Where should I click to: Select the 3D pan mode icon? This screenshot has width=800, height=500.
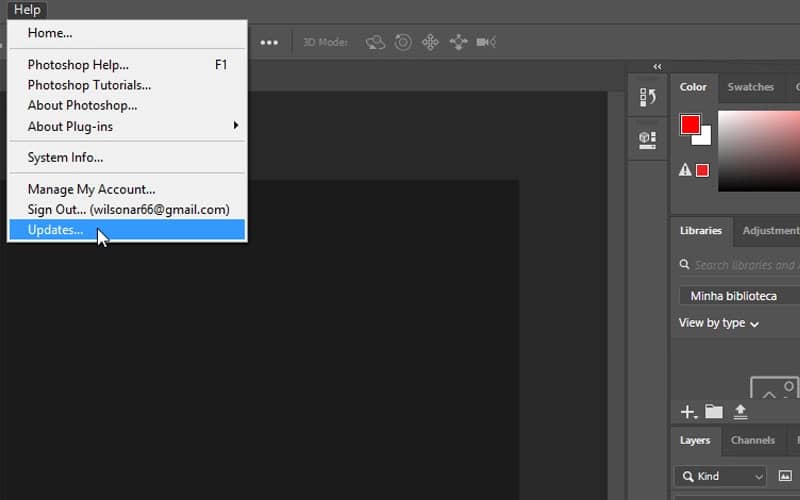(430, 42)
